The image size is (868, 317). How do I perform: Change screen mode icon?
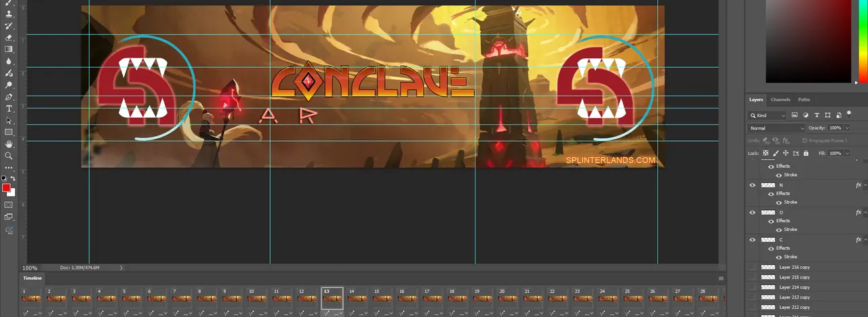coord(9,217)
